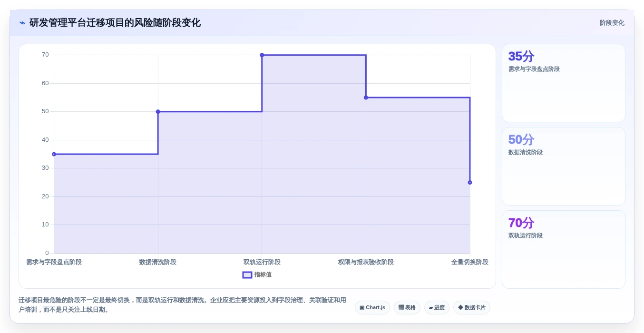Click y-axis value 40
This screenshot has height=333, width=644.
[x=45, y=140]
